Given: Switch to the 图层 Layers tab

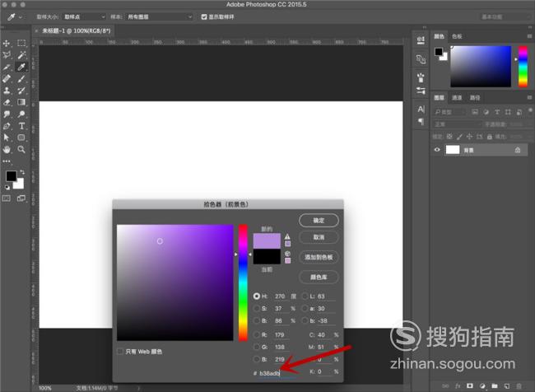Looking at the screenshot, I should coord(440,98).
